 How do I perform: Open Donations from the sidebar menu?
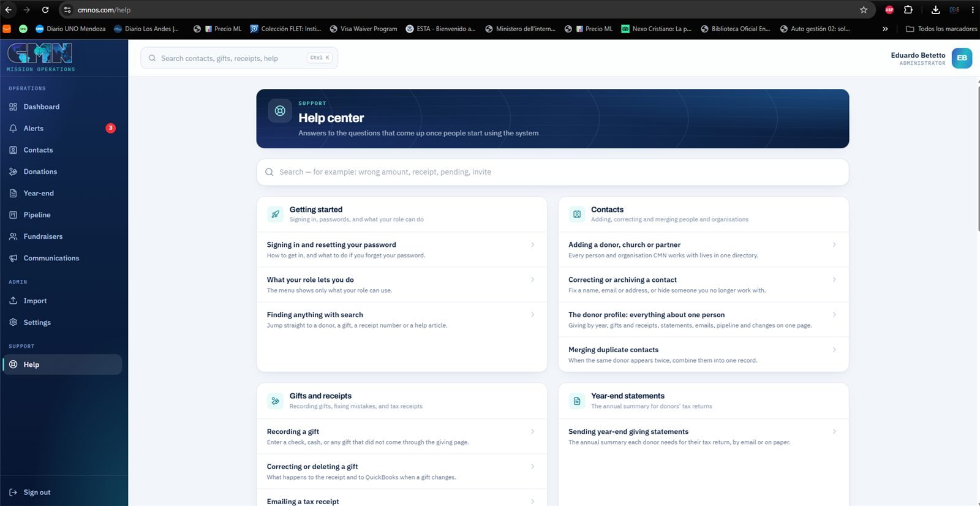tap(62, 172)
